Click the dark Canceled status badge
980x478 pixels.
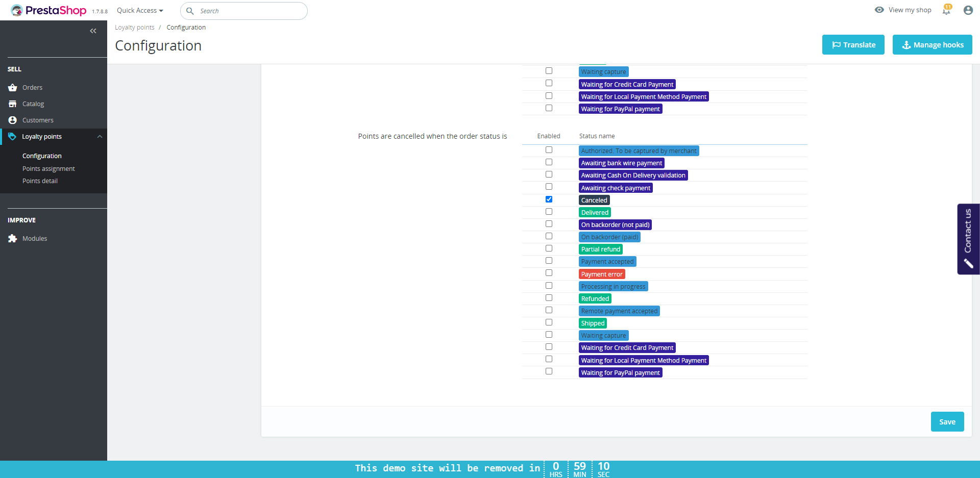point(594,200)
